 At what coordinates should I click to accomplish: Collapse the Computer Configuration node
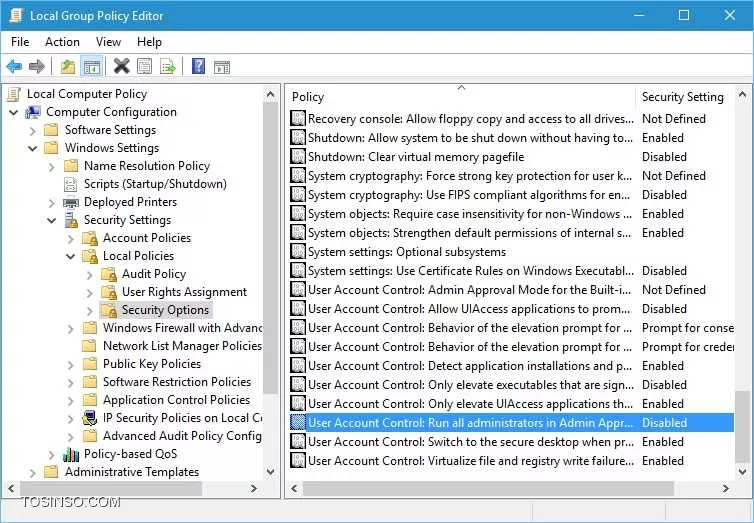tap(13, 113)
